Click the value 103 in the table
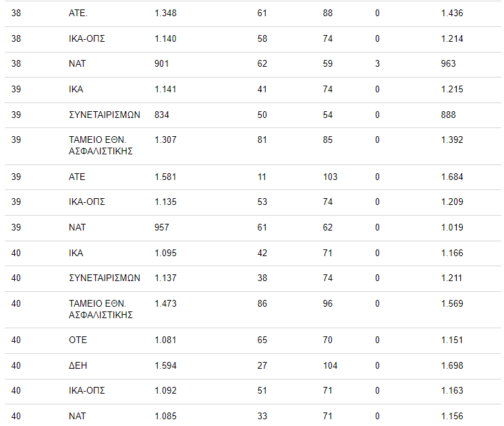The height and width of the screenshot is (426, 504). point(330,177)
